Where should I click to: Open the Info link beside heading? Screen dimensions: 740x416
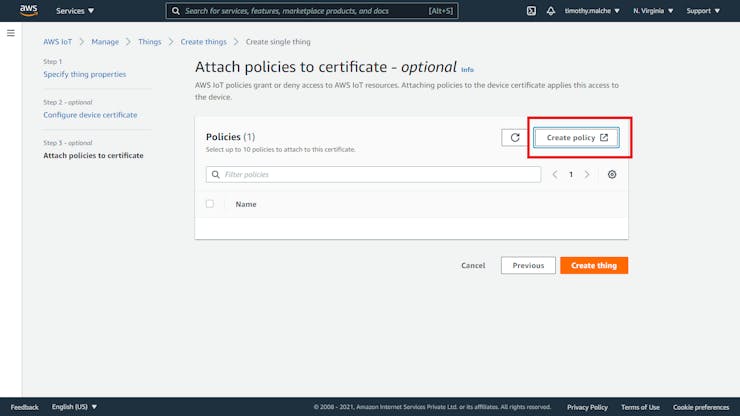point(467,69)
